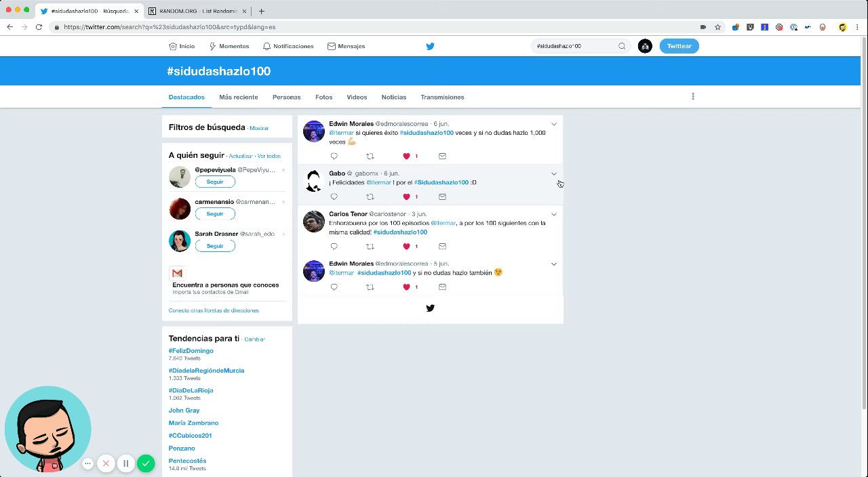Open Ver todos suggestions link
This screenshot has height=477, width=868.
click(269, 156)
